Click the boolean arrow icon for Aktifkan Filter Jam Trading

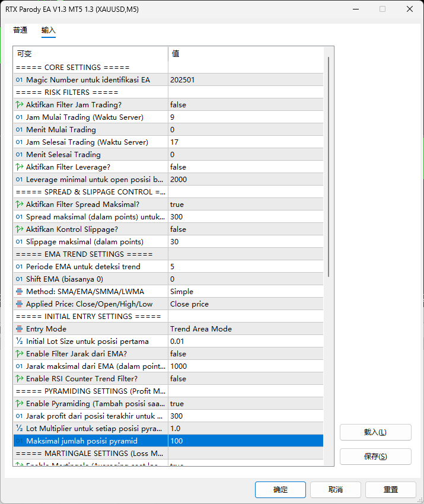(19, 105)
